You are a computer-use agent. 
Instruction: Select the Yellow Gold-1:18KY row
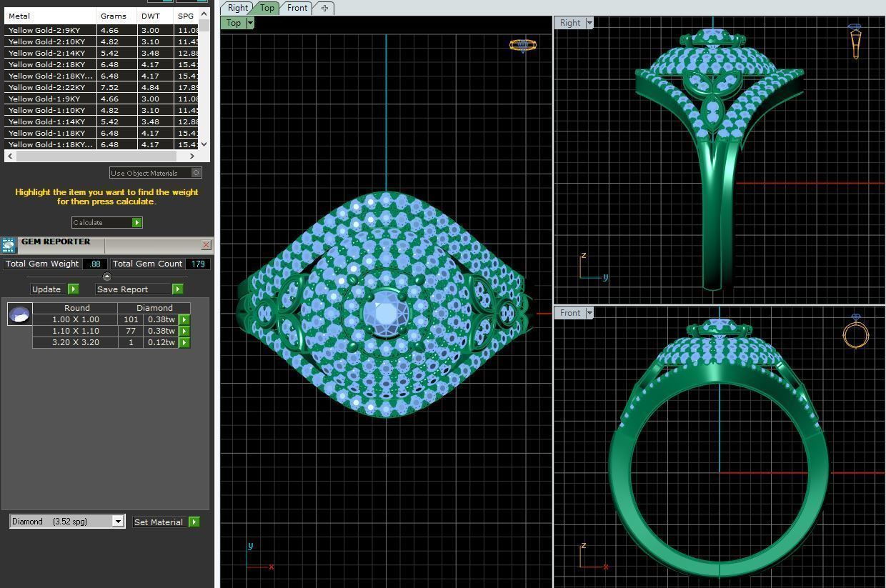101,134
